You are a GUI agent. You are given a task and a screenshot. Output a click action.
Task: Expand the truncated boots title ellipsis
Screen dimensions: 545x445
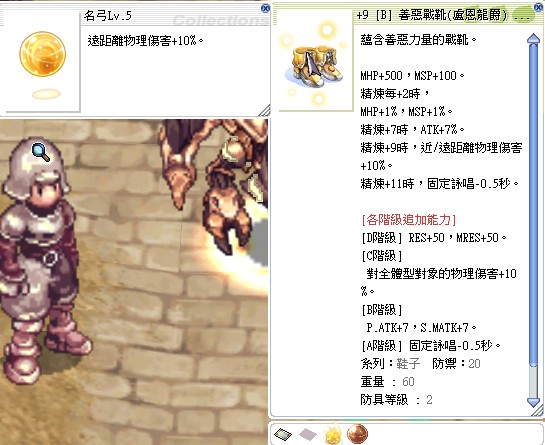click(x=522, y=16)
